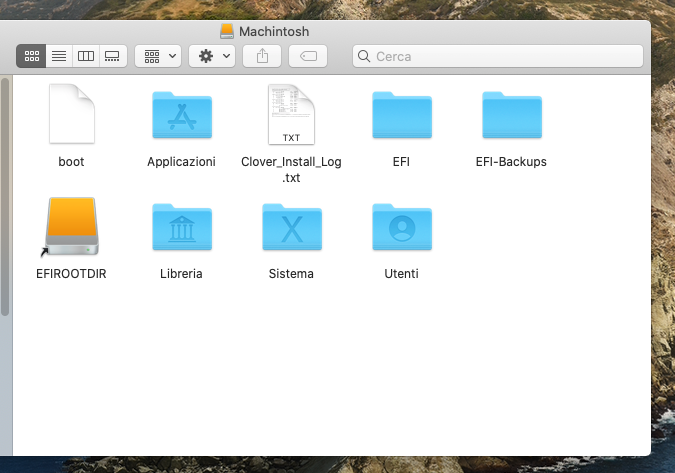
Task: Click the boot file name label
Action: pyautogui.click(x=71, y=162)
